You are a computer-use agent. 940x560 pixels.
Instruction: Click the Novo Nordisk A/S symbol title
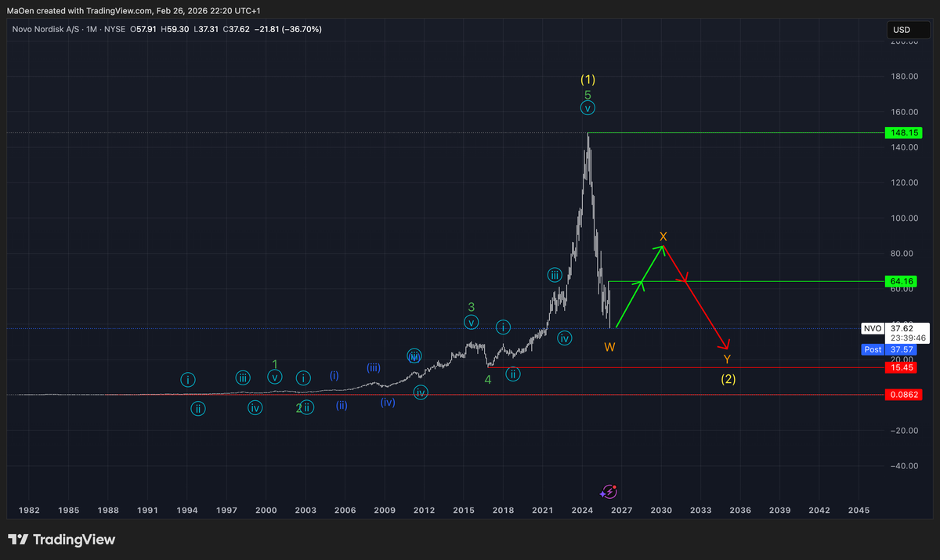(44, 29)
